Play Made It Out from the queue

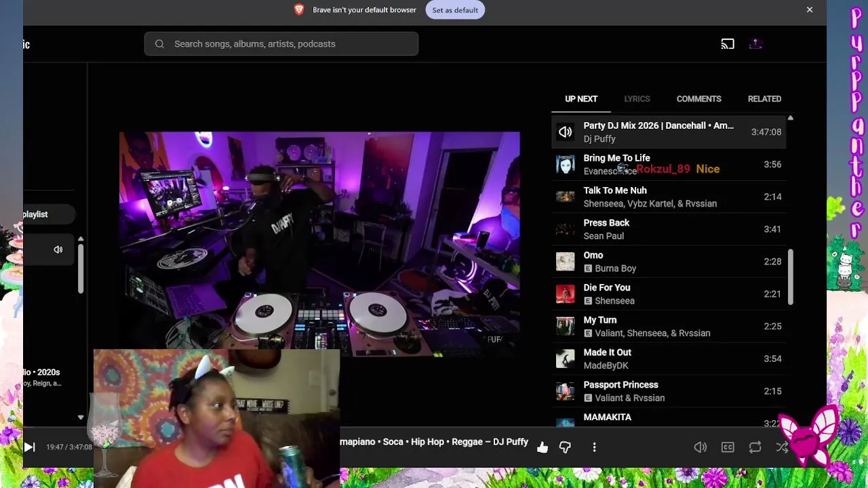click(669, 359)
